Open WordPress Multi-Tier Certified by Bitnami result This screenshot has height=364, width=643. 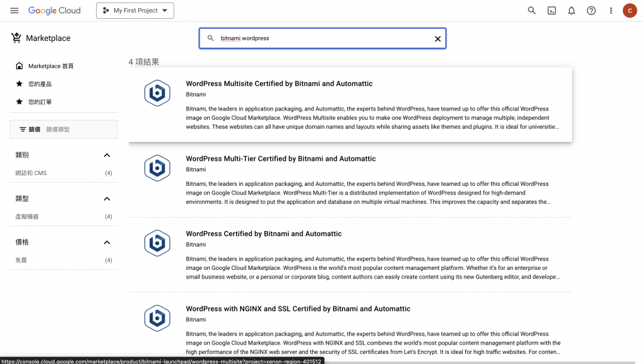[281, 159]
